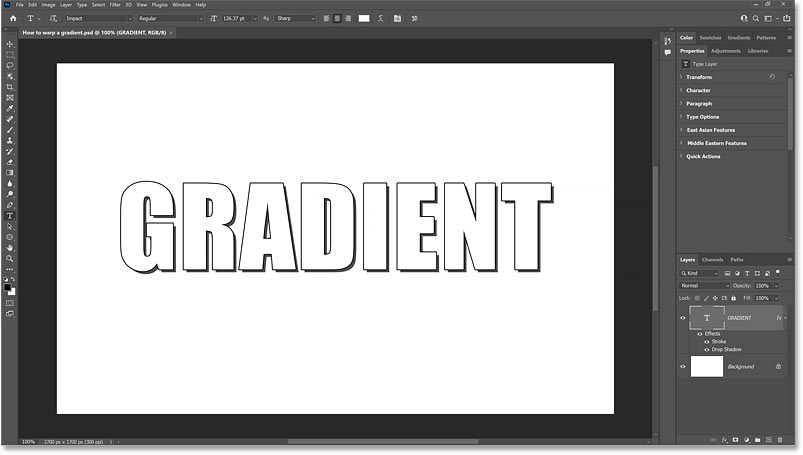This screenshot has width=803, height=455.
Task: Toggle lock transparent pixels
Action: [697, 298]
